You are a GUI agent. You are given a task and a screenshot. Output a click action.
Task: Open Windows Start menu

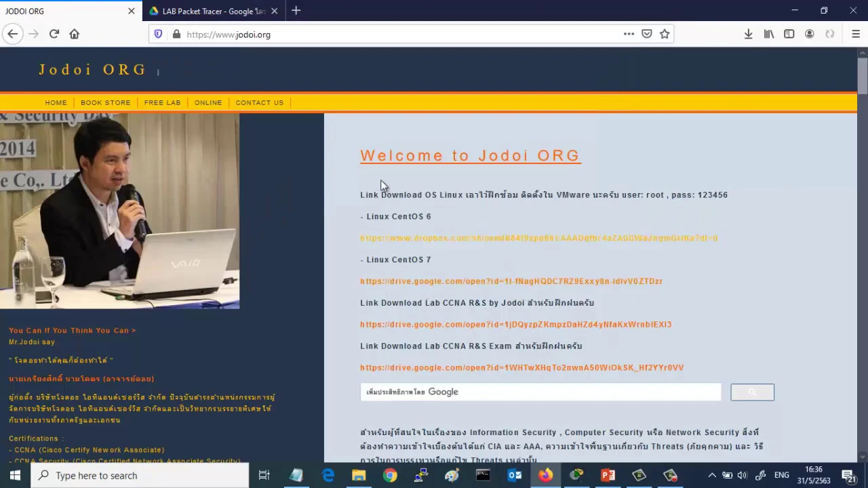click(15, 475)
